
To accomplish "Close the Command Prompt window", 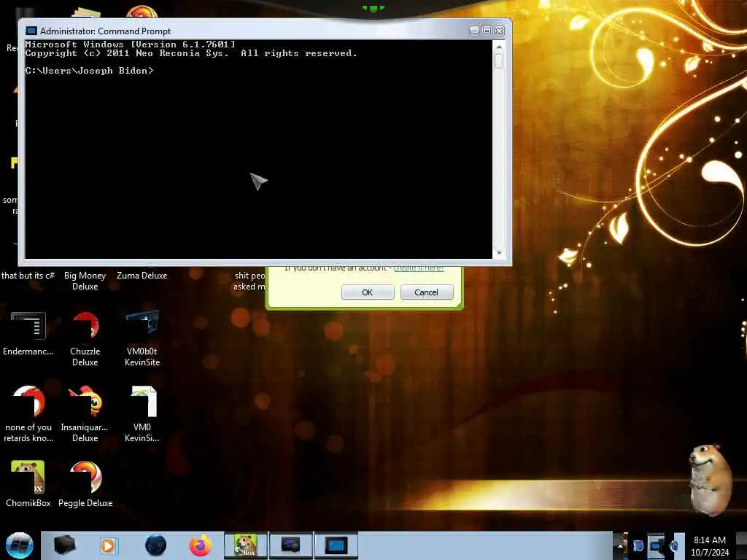I will (x=499, y=31).
